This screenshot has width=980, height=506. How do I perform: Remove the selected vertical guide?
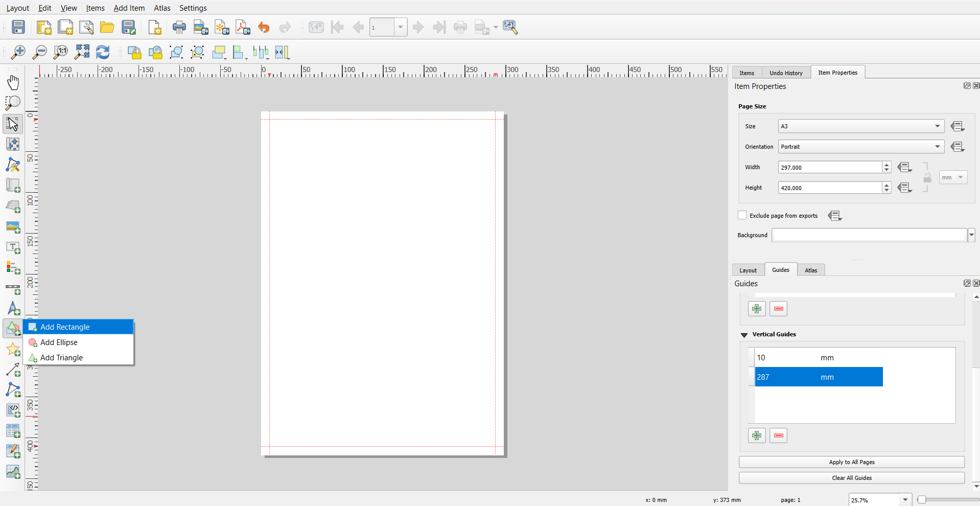778,435
